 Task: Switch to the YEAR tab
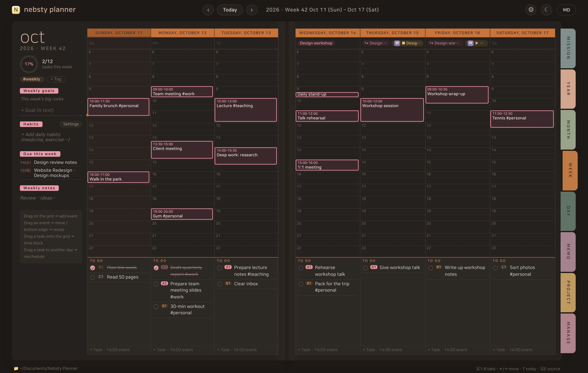[568, 89]
